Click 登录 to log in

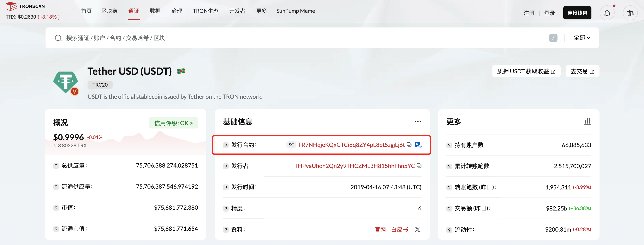(549, 13)
